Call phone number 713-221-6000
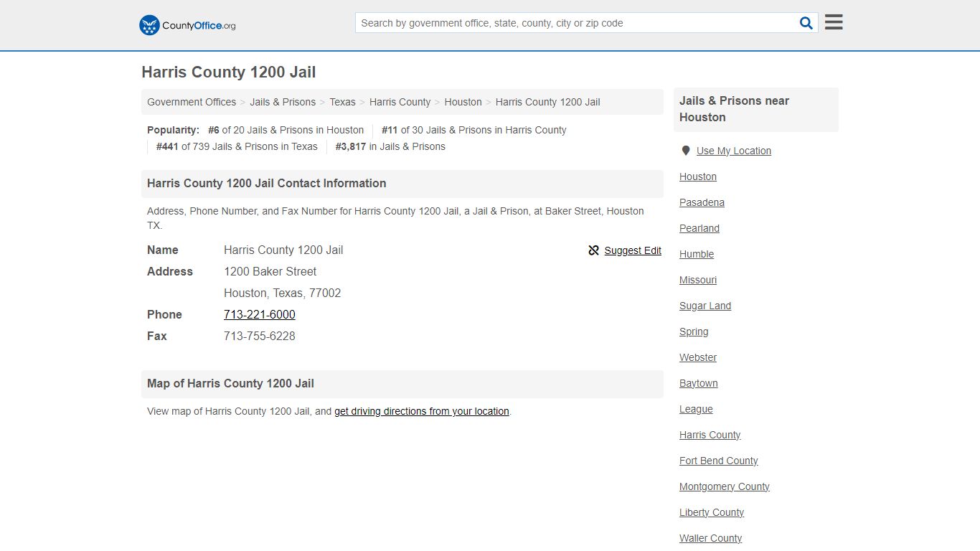Screen dimensions: 980x551 (260, 314)
